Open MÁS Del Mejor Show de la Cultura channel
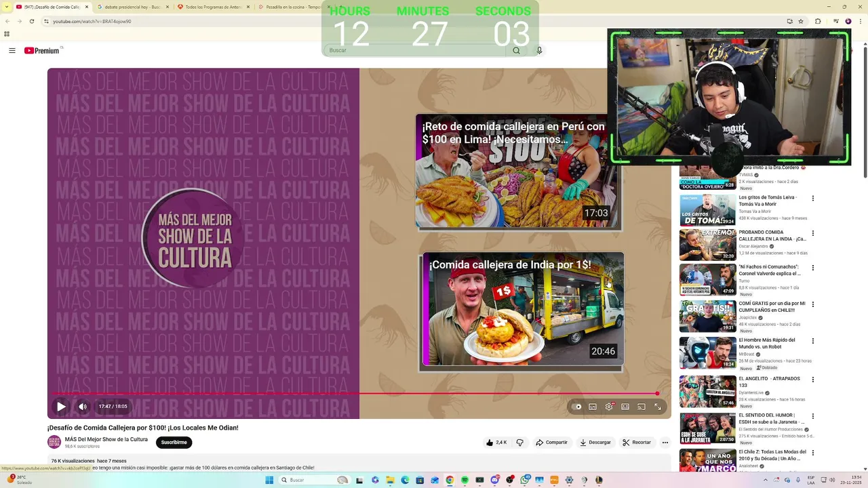This screenshot has height=488, width=868. click(106, 439)
